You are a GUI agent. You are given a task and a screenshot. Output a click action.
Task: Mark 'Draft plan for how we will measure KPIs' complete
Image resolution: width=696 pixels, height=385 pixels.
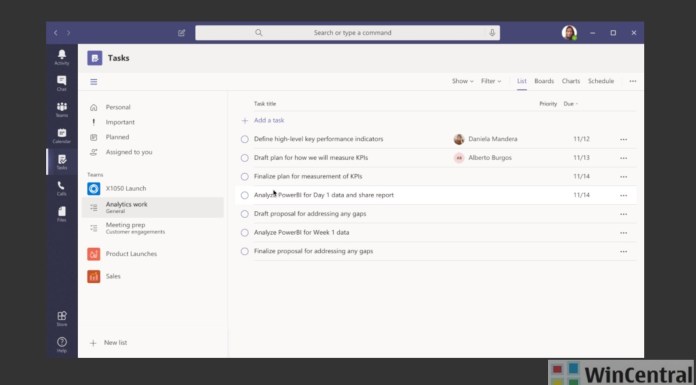pos(245,158)
